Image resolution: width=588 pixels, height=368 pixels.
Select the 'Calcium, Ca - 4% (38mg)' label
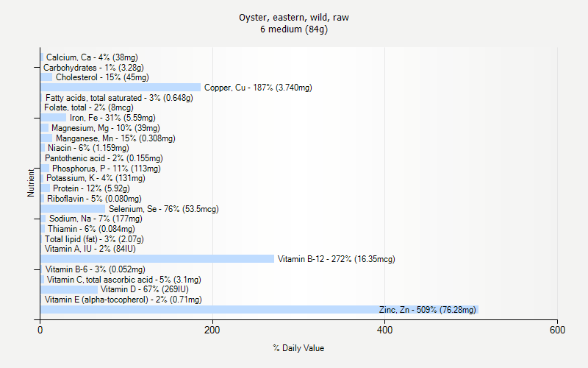click(92, 57)
